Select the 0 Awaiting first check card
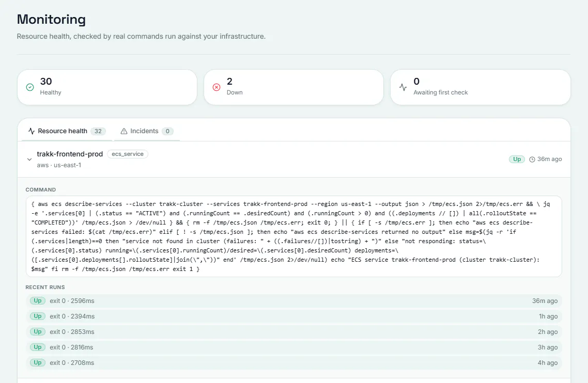588x383 pixels. (481, 87)
